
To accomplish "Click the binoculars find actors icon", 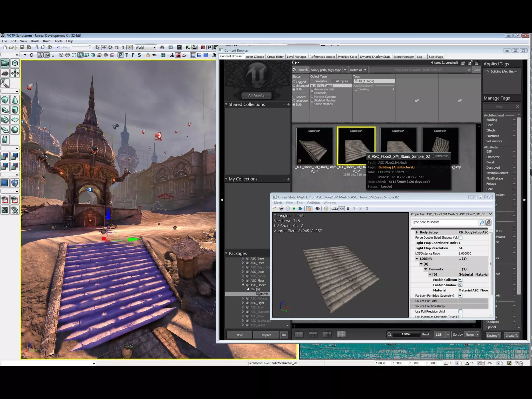I will [x=162, y=48].
